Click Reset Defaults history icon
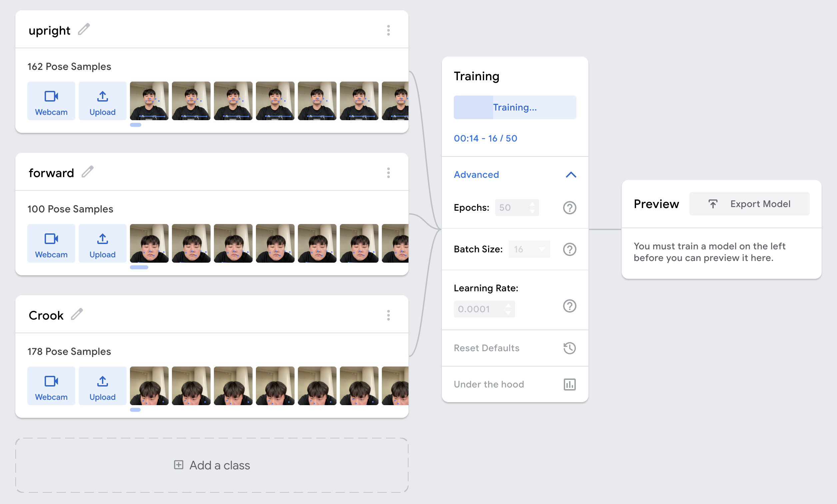837x504 pixels. pos(569,348)
